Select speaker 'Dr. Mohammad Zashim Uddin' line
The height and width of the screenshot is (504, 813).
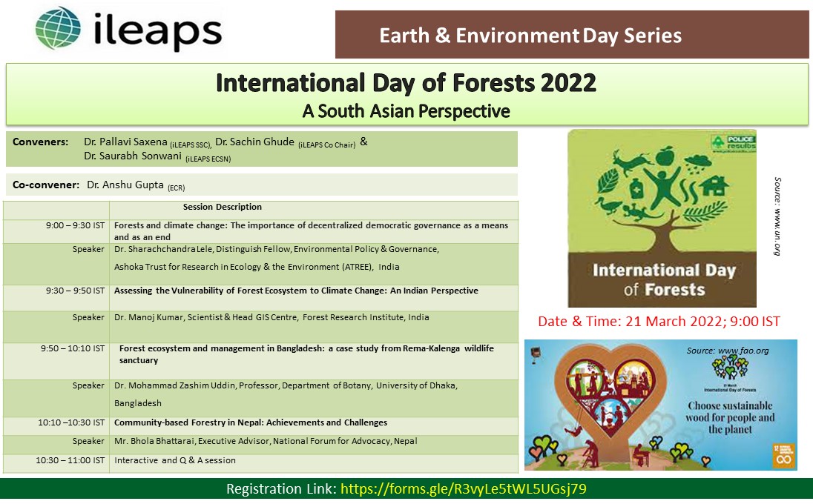[x=286, y=385]
